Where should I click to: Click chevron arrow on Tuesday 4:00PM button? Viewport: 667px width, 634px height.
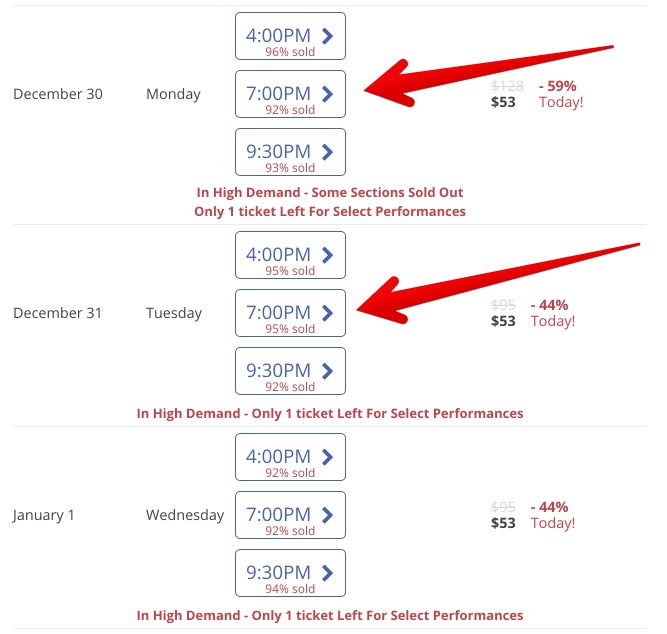(x=327, y=255)
